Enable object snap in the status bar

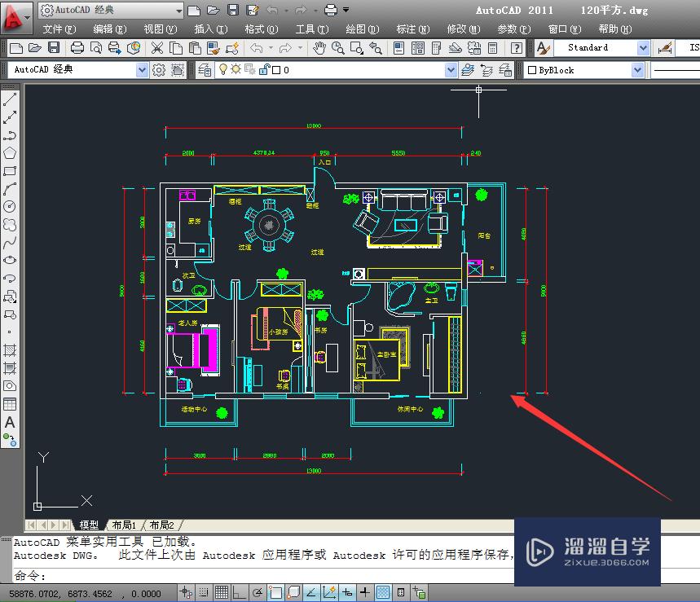pos(277,592)
